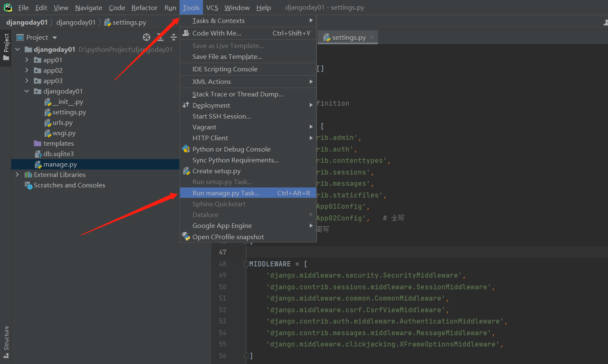Open the Edit menu

[x=41, y=8]
